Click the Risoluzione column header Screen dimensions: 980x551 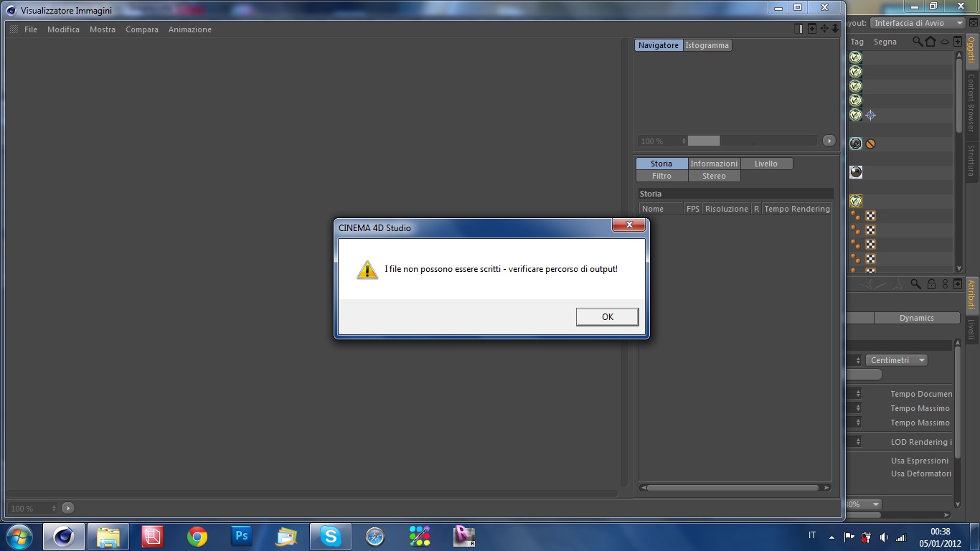click(727, 209)
